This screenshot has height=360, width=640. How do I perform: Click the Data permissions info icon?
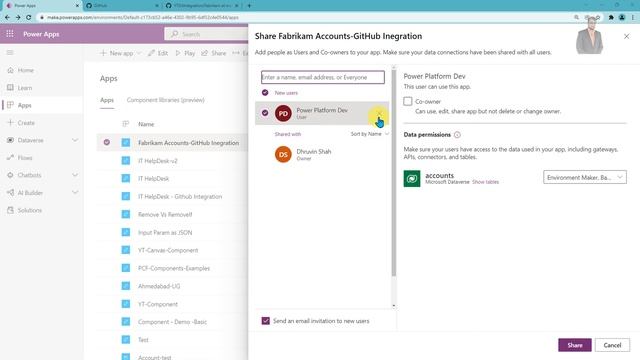pos(457,135)
